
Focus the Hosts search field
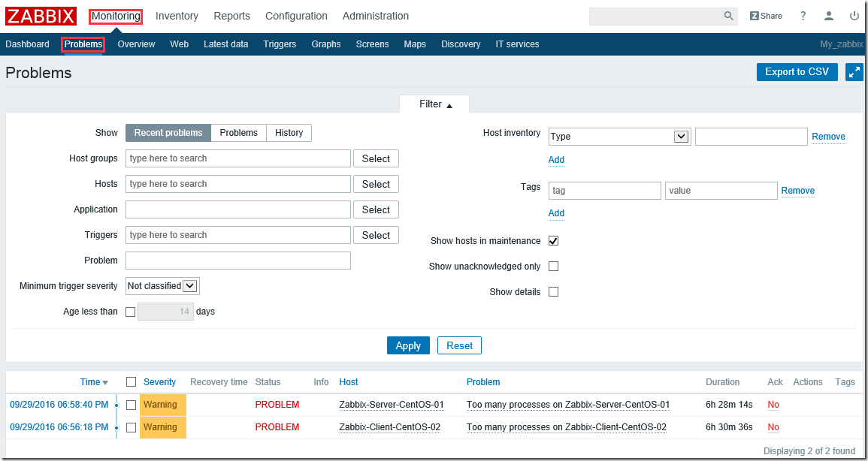click(238, 184)
